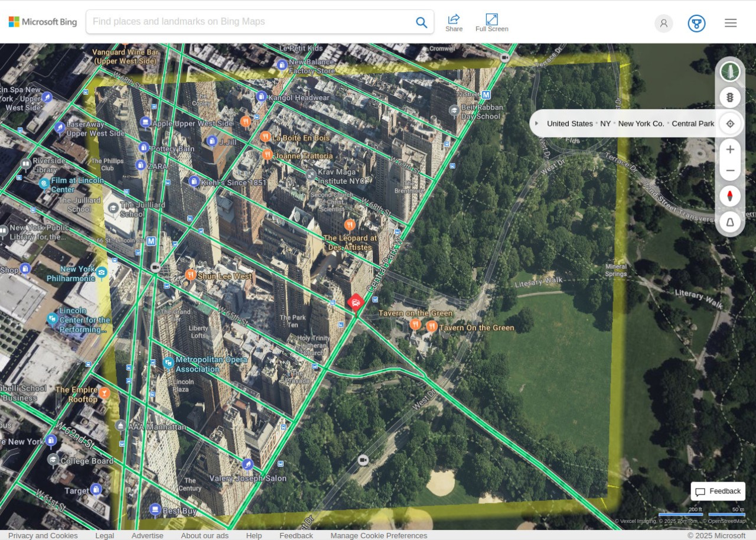Open the hamburger navigation menu
Image resolution: width=756 pixels, height=540 pixels.
click(731, 22)
